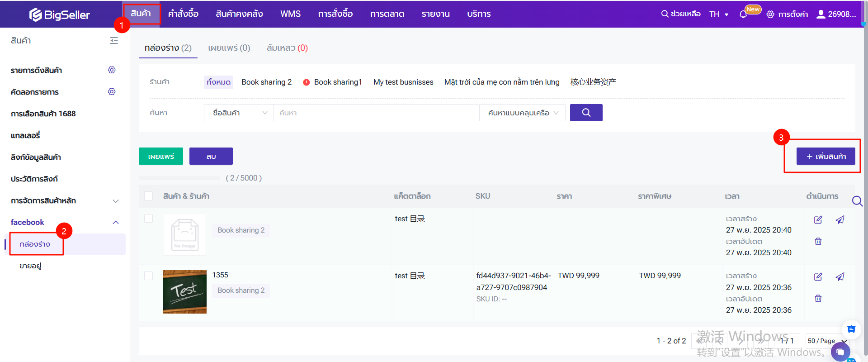Check the box for the first Book sharing 2 row
Image resolution: width=868 pixels, height=362 pixels.
click(148, 219)
